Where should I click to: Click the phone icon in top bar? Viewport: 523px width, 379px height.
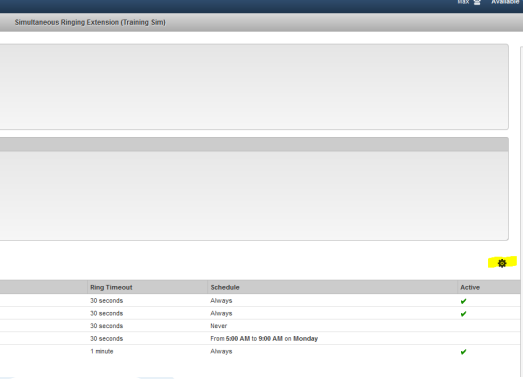[477, 2]
